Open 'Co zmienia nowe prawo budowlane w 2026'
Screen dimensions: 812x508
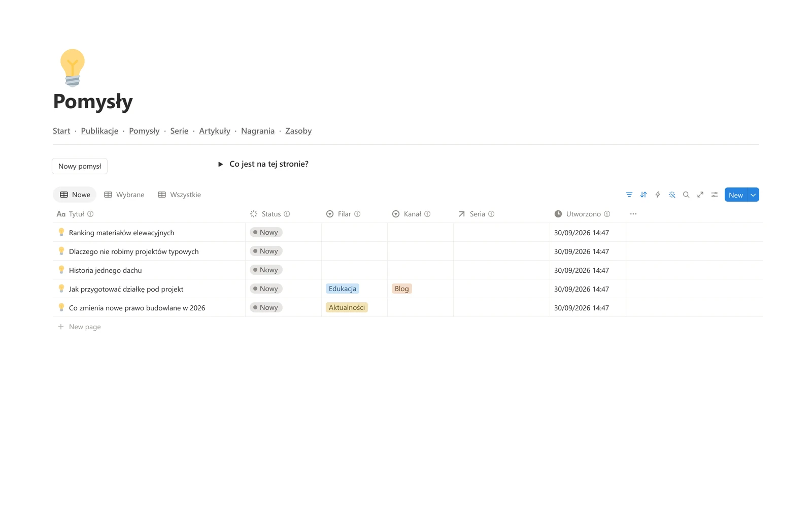coord(137,308)
